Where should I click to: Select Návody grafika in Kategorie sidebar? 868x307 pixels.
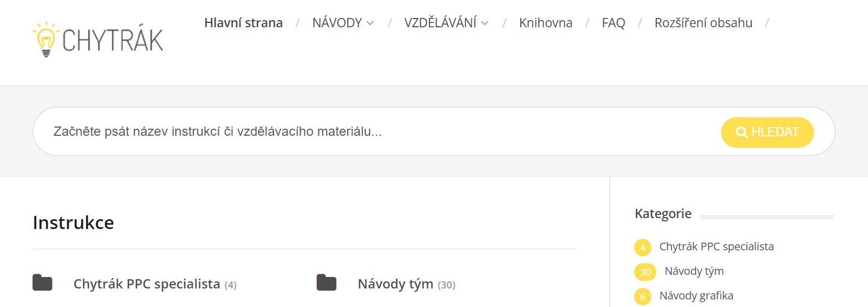[696, 296]
